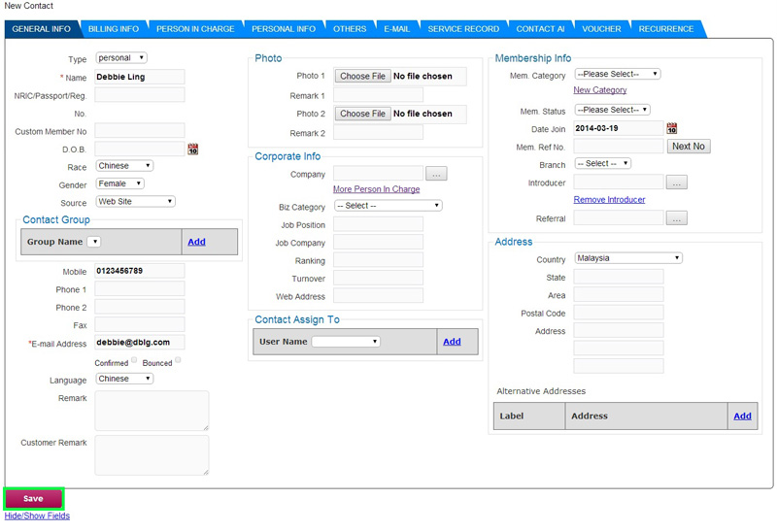
Task: Expand the Group Name dropdown
Action: tap(93, 242)
